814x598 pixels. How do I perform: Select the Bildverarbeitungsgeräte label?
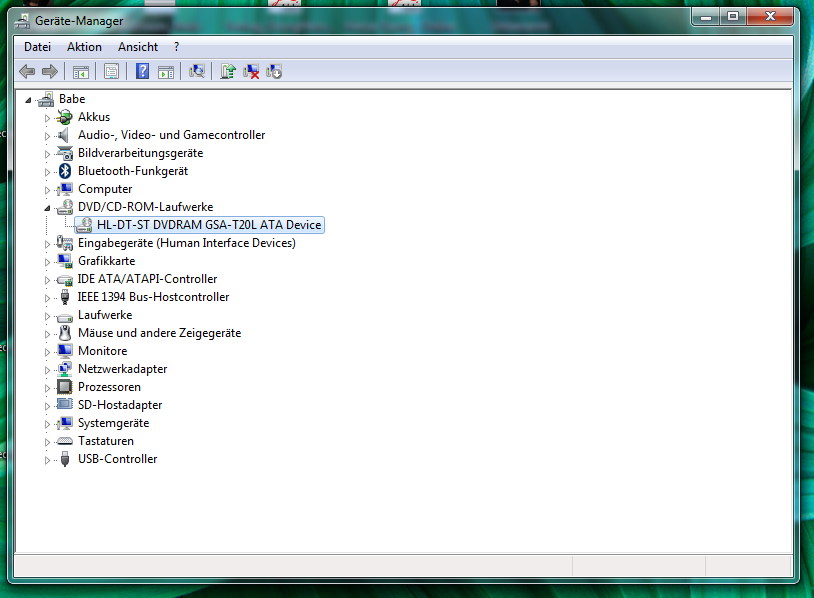click(140, 153)
